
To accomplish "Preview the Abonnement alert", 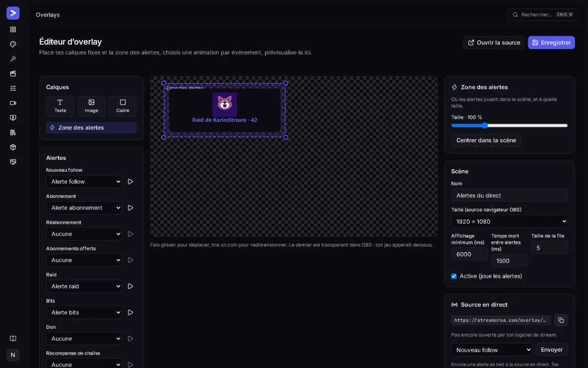I will coord(130,208).
